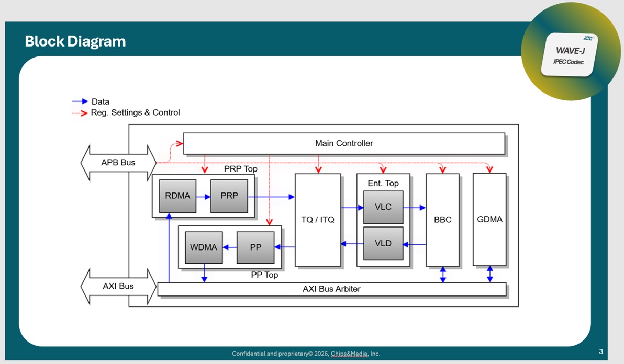624x364 pixels.
Task: Click the "Block Diagram" slide title
Action: [x=75, y=41]
